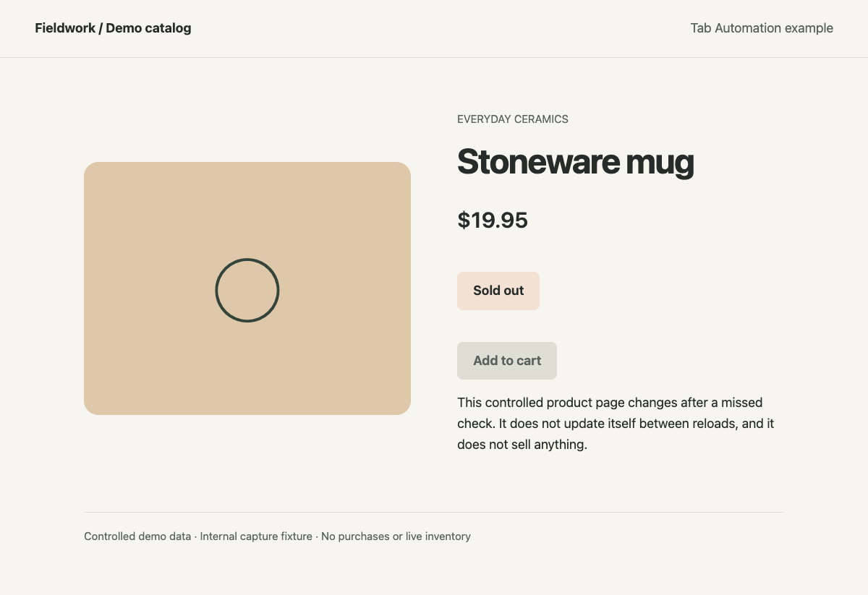Click the Tab Automation example text
This screenshot has height=595, width=868.
coord(762,28)
